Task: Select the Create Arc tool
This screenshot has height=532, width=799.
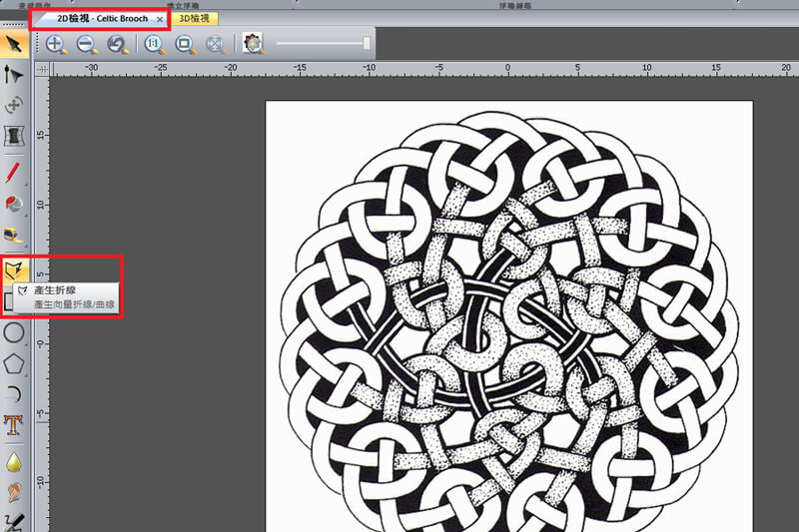Action: [x=14, y=393]
